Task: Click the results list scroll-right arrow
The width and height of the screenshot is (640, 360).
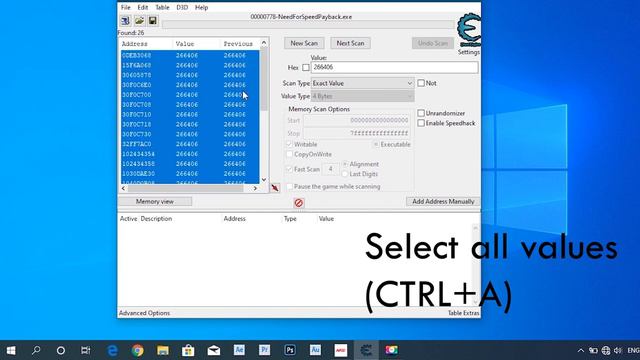Action: pyautogui.click(x=255, y=188)
